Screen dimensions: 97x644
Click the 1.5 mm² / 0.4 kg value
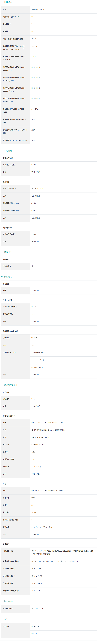click(38, 353)
